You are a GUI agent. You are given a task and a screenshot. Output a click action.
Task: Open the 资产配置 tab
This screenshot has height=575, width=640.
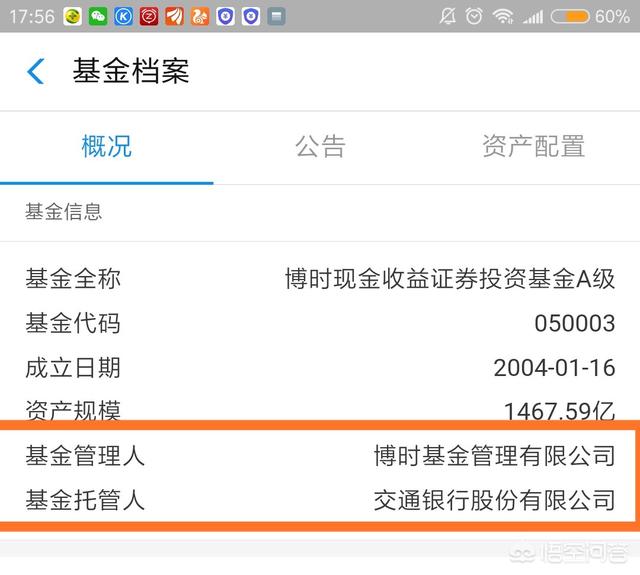pyautogui.click(x=533, y=147)
